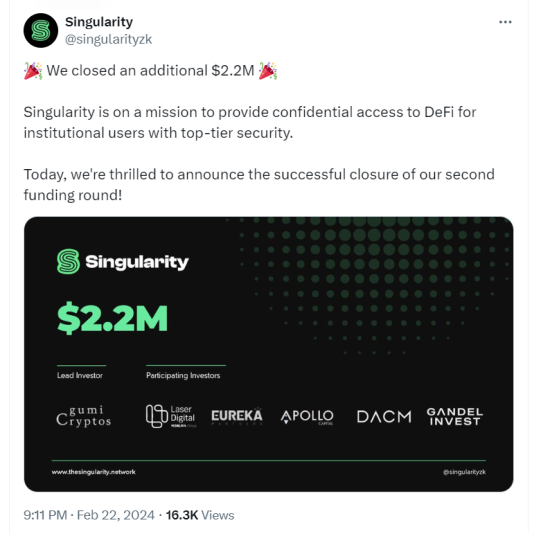Open the funding announcement image
Viewport: 550px width, 534px height.
point(269,354)
